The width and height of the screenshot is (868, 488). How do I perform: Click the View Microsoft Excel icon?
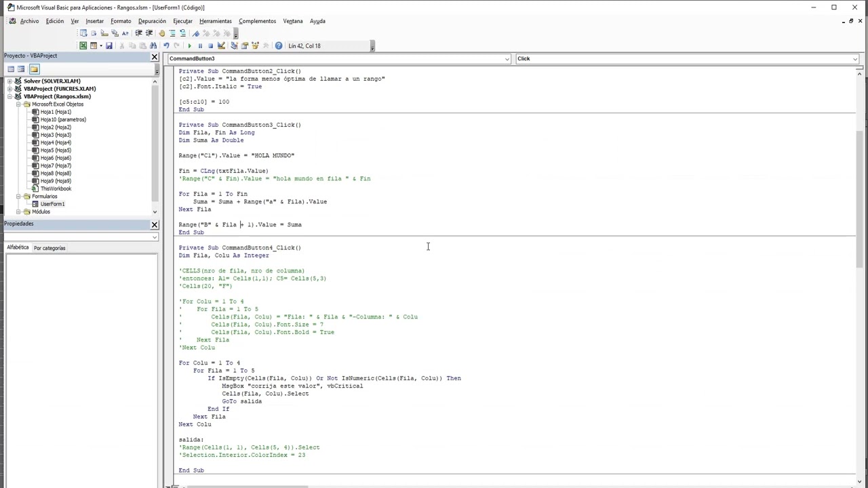point(83,45)
